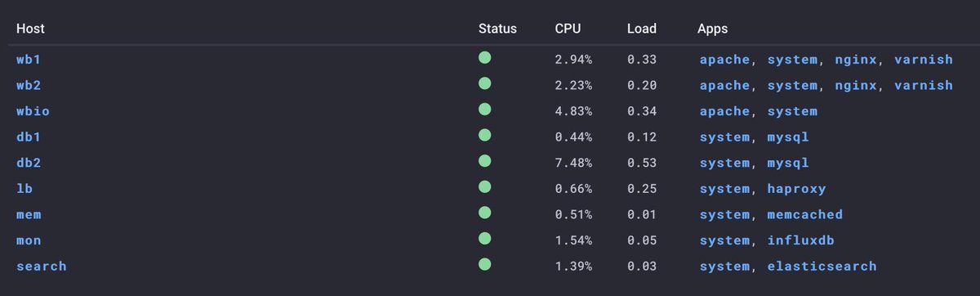Open the search host link

click(x=42, y=267)
